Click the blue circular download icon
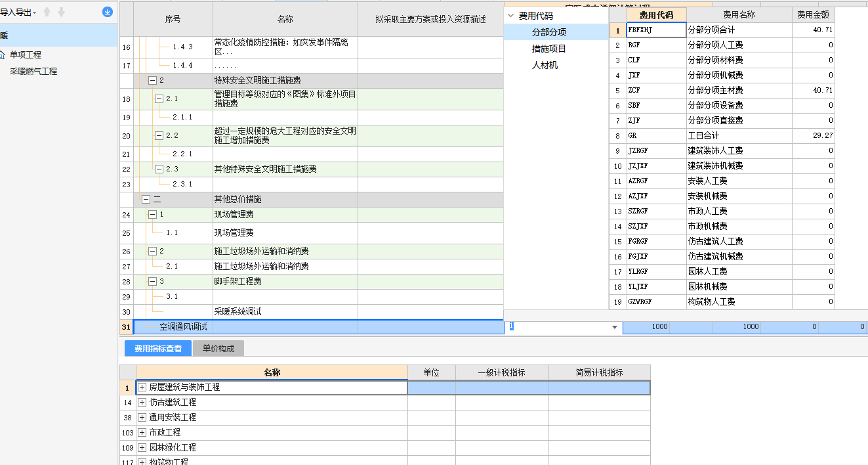The height and width of the screenshot is (465, 868). 108,12
